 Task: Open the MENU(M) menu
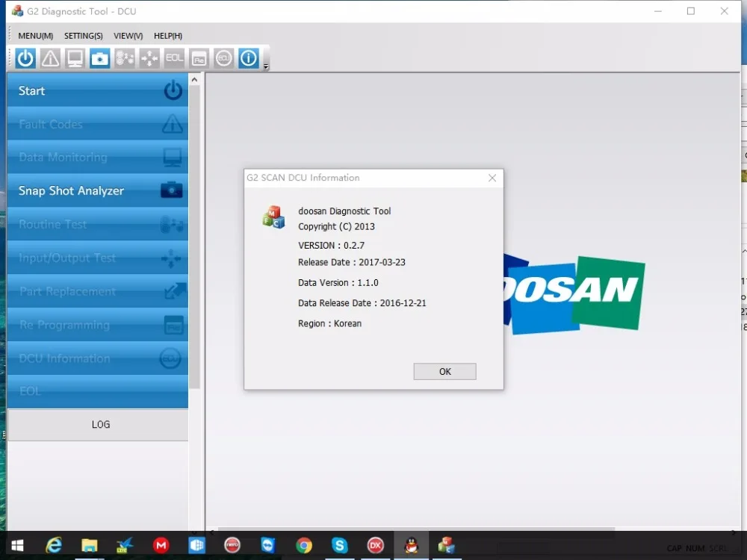tap(34, 35)
